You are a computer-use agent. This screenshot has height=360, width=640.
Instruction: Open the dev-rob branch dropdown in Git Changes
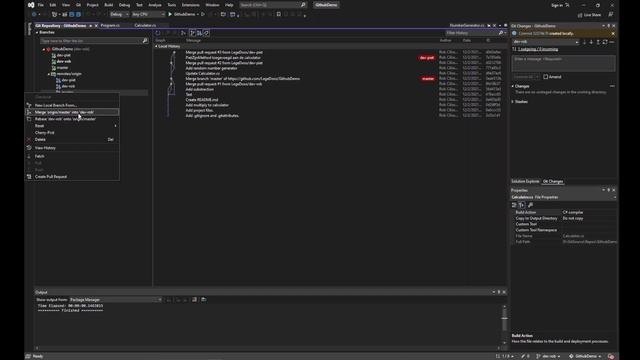pyautogui.click(x=546, y=42)
